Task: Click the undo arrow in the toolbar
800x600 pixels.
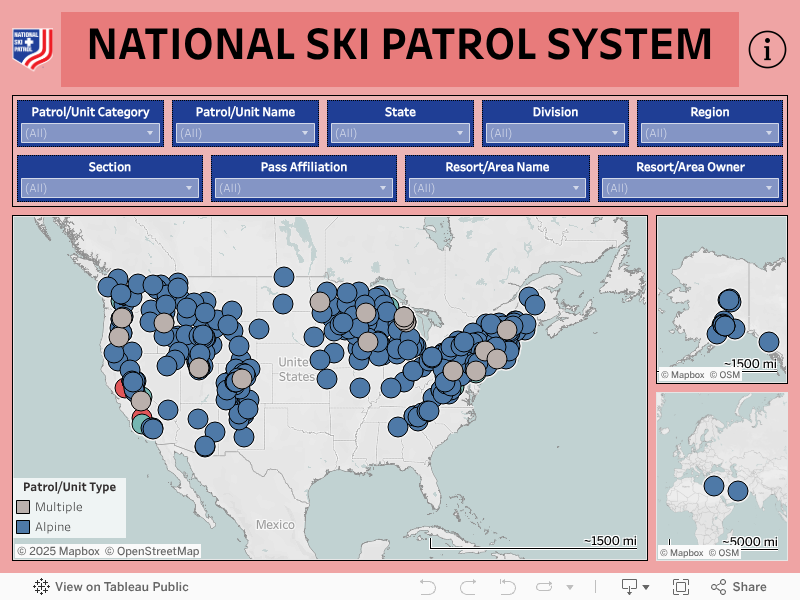Action: point(428,587)
